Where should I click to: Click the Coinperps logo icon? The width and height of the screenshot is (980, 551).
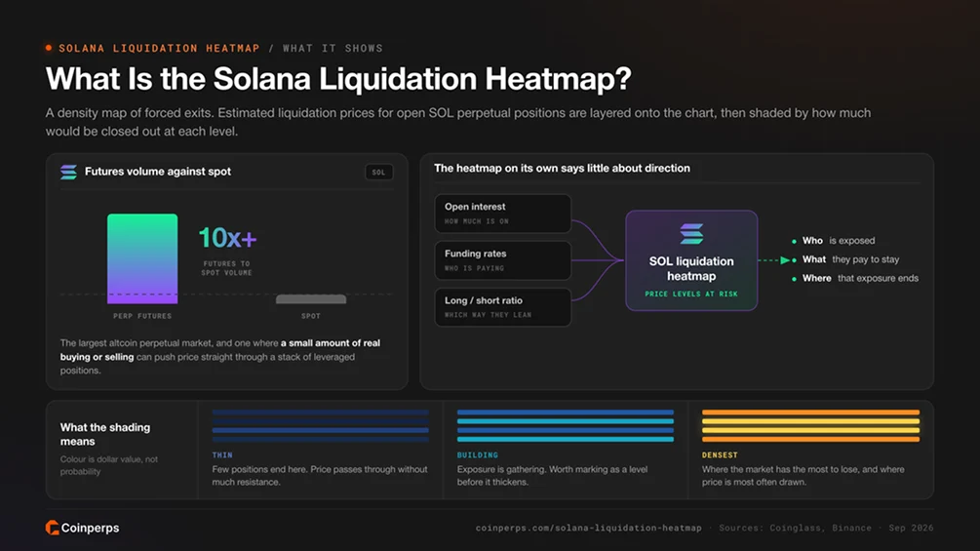(x=52, y=528)
